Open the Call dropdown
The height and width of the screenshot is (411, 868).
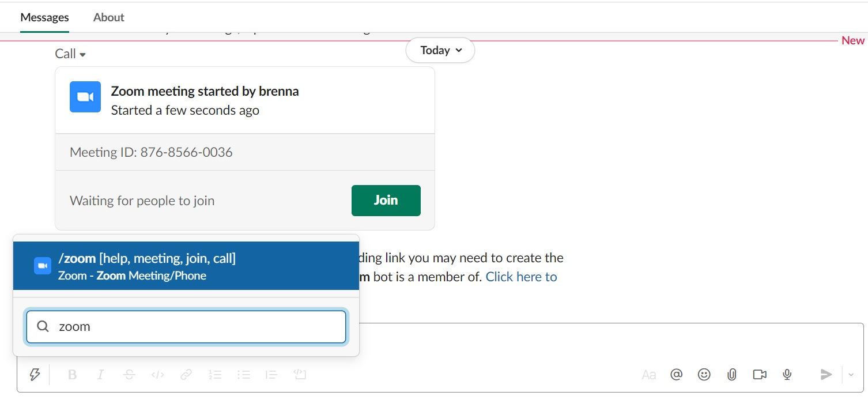pyautogui.click(x=69, y=53)
